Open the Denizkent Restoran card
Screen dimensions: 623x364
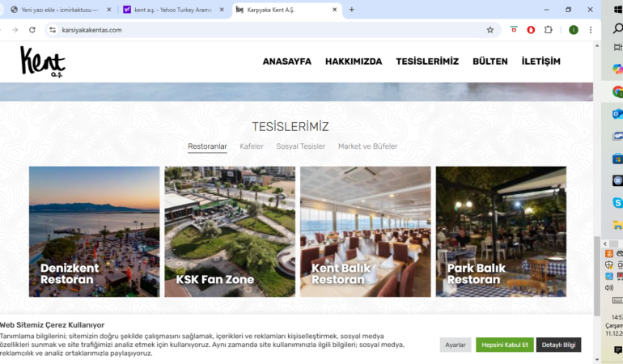[94, 231]
